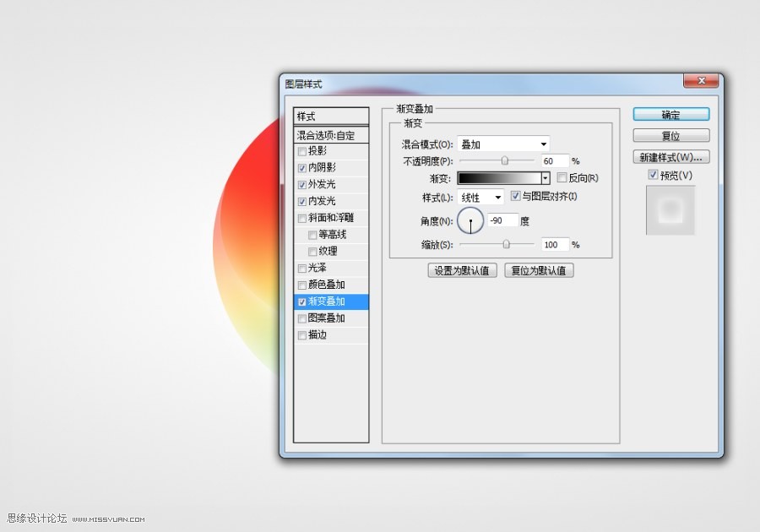Click the 角度 angle dial
This screenshot has height=532, width=760.
[x=470, y=220]
